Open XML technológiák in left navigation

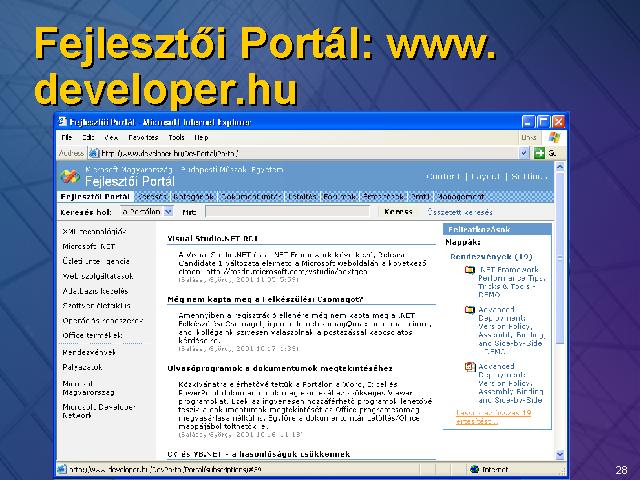(94, 232)
